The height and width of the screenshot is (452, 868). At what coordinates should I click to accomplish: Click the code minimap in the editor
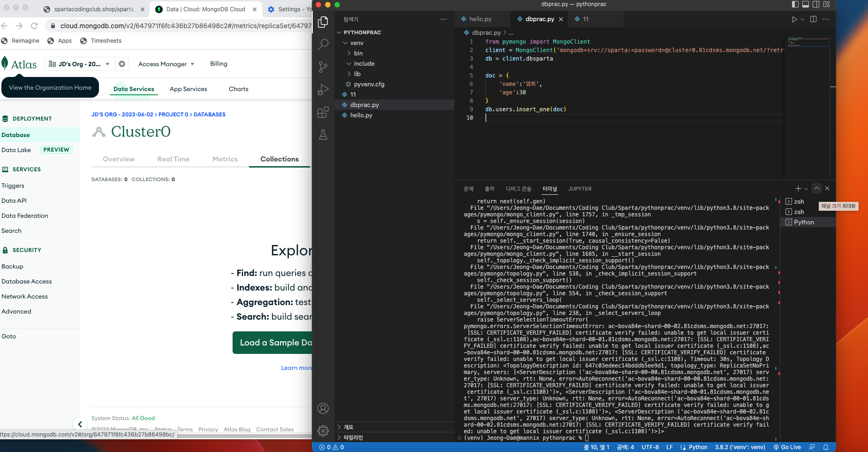(809, 42)
